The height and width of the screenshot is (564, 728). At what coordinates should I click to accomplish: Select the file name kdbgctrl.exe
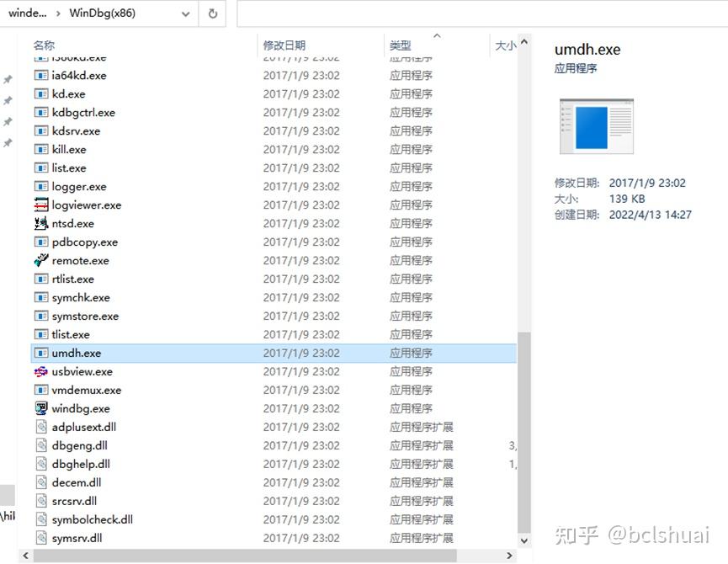83,112
